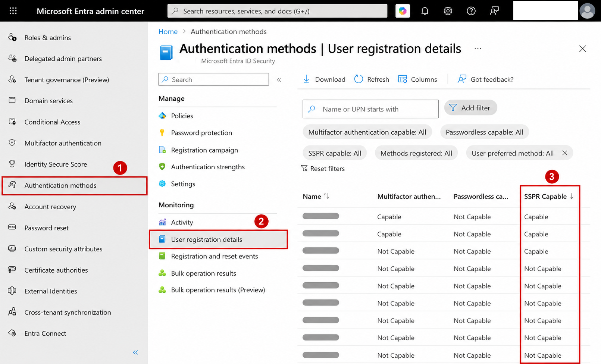
Task: Open the Passwordless capable filter
Action: pyautogui.click(x=485, y=132)
